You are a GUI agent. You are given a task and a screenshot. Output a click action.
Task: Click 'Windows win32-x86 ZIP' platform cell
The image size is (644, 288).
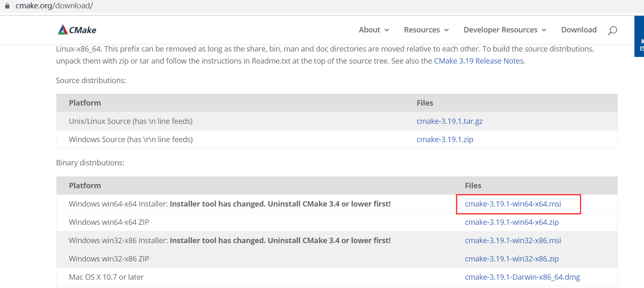point(109,259)
